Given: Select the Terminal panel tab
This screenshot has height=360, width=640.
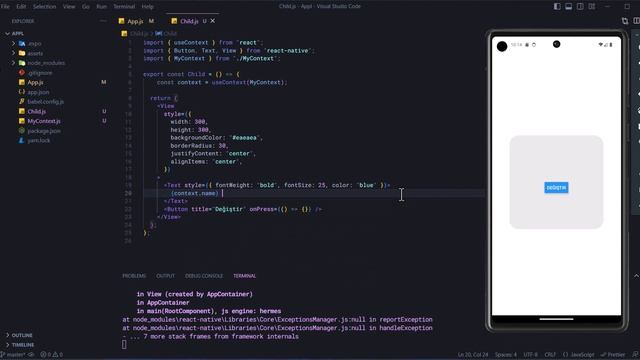Looking at the screenshot, I should [x=244, y=276].
